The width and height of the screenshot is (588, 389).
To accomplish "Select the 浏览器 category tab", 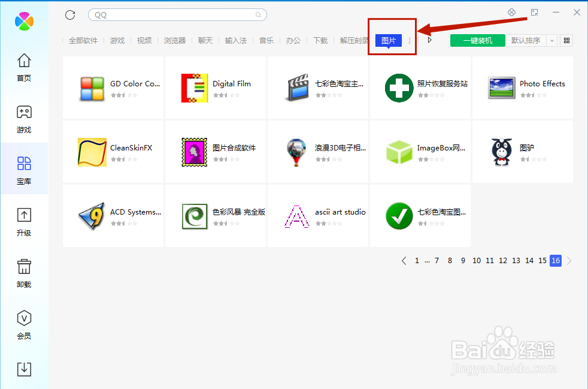I will point(175,41).
